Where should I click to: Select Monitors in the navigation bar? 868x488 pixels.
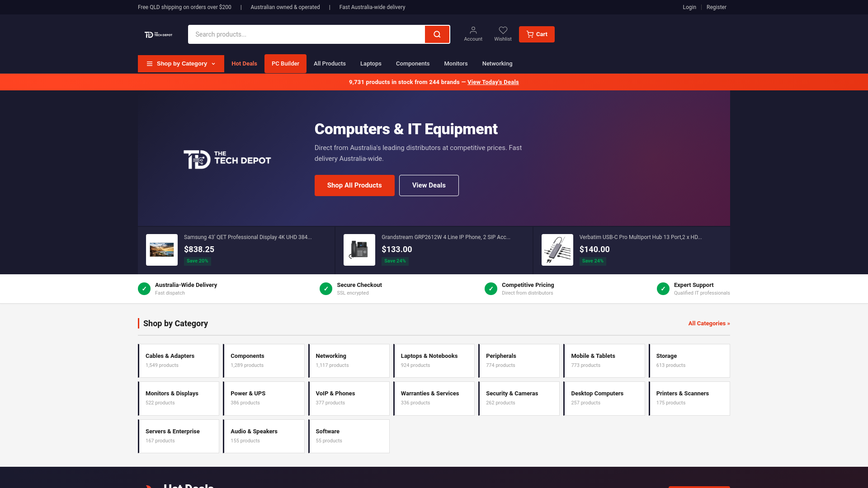coord(456,64)
